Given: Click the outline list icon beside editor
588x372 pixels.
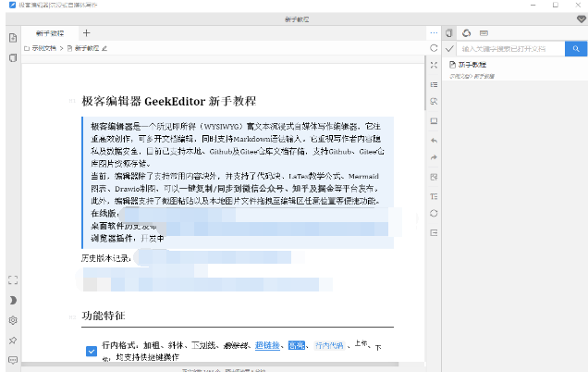Looking at the screenshot, I should point(434,84).
